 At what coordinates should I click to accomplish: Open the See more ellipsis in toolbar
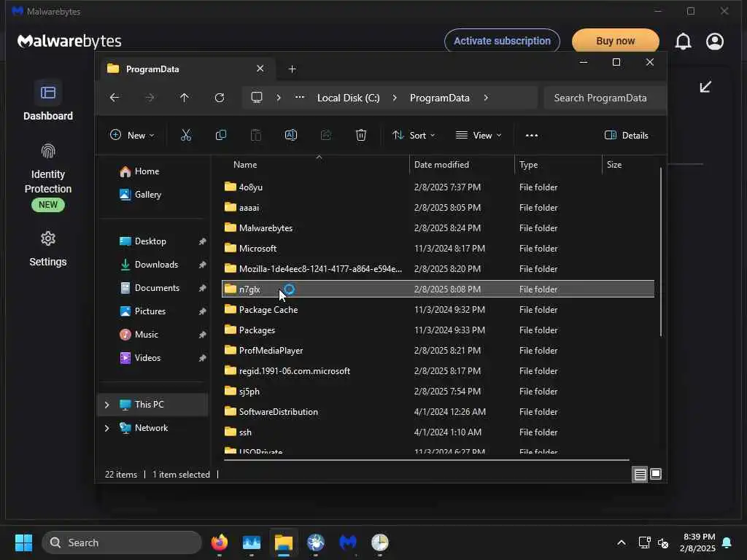coord(532,135)
